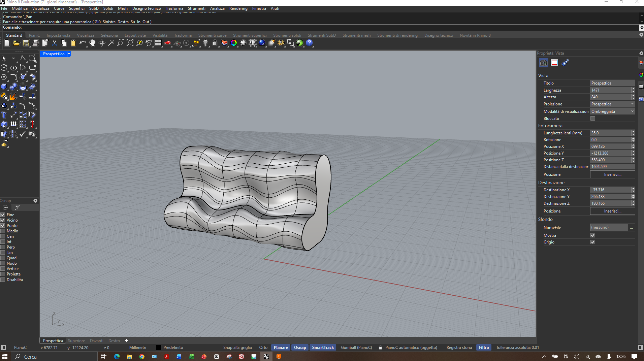Toggle the Orto status bar button
The height and width of the screenshot is (361, 644).
pos(263,348)
